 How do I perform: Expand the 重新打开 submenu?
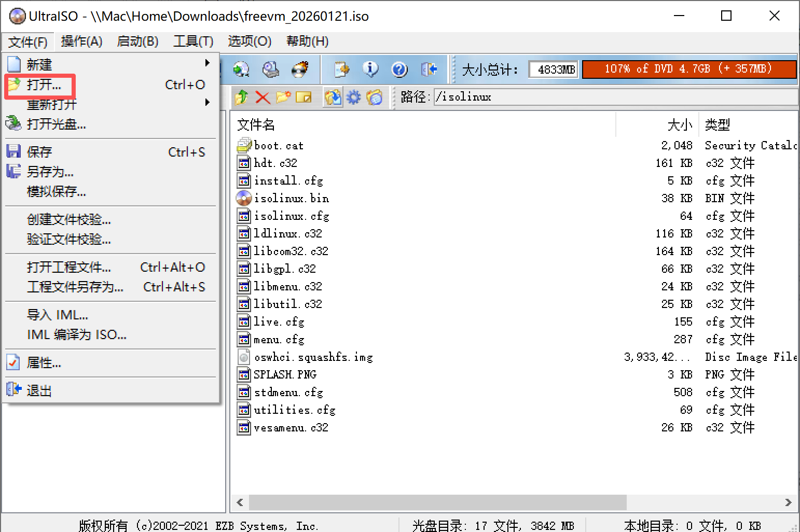tap(207, 103)
